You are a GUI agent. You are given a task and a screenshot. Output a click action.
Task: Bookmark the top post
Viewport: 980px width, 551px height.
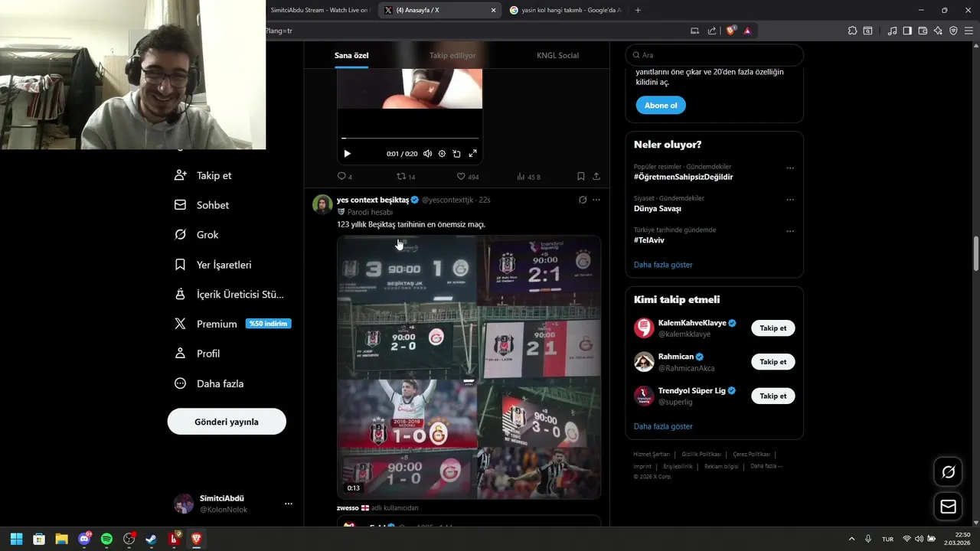click(x=580, y=176)
